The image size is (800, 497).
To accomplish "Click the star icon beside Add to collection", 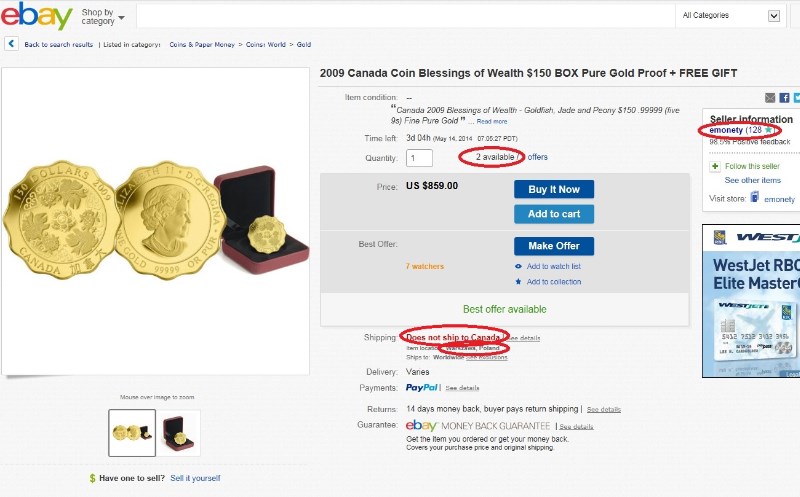I will tap(518, 282).
